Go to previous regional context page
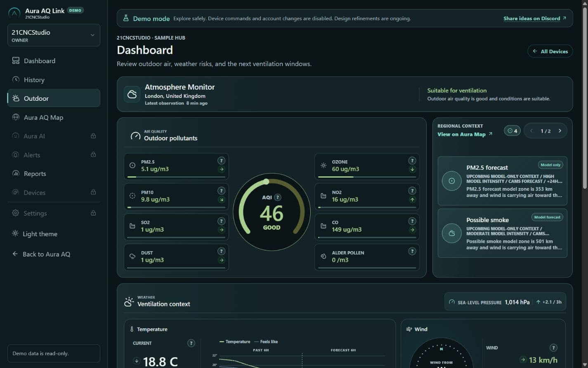The width and height of the screenshot is (588, 368). (531, 131)
